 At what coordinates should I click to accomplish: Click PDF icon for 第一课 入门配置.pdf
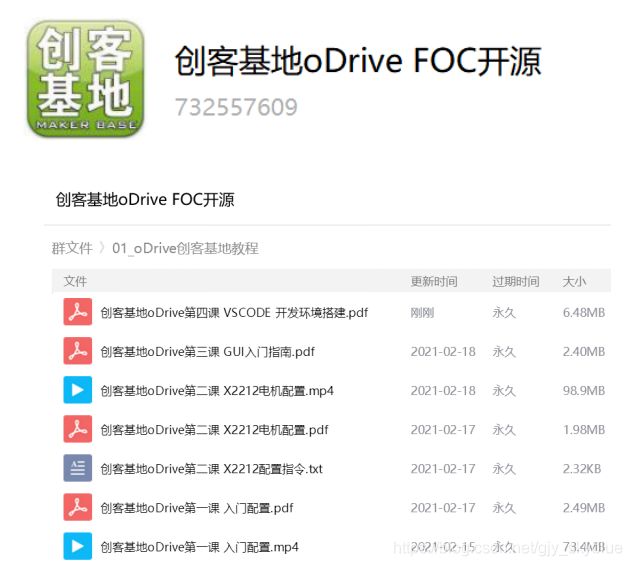click(77, 508)
